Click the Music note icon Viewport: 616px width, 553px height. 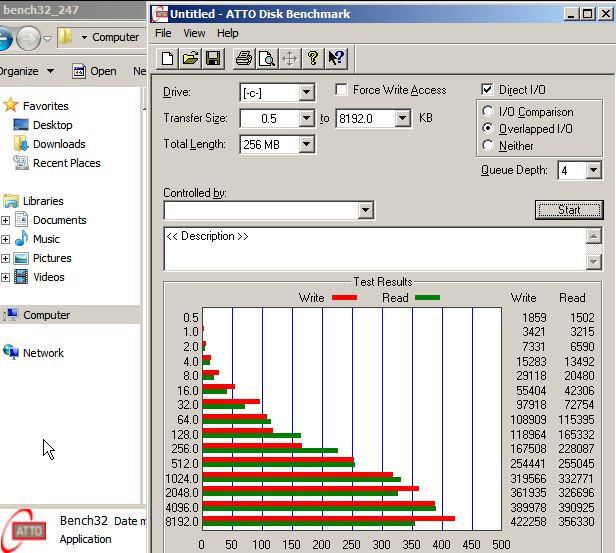(x=21, y=238)
